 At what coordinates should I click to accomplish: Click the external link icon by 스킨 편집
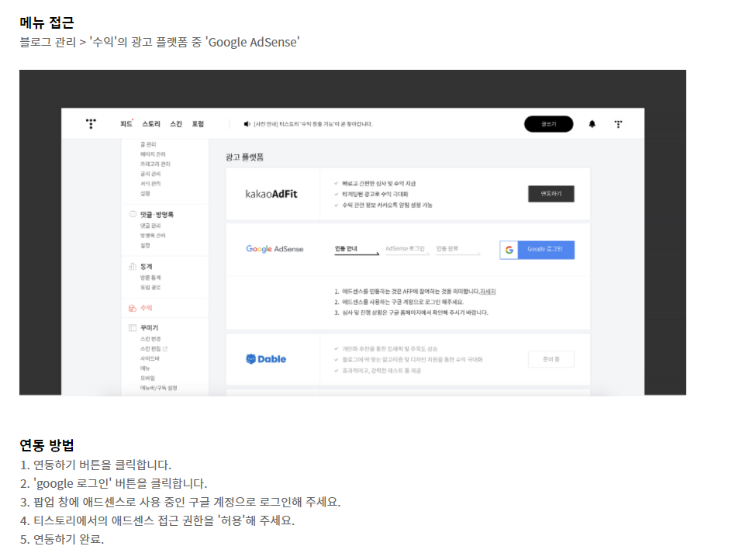[x=165, y=349]
